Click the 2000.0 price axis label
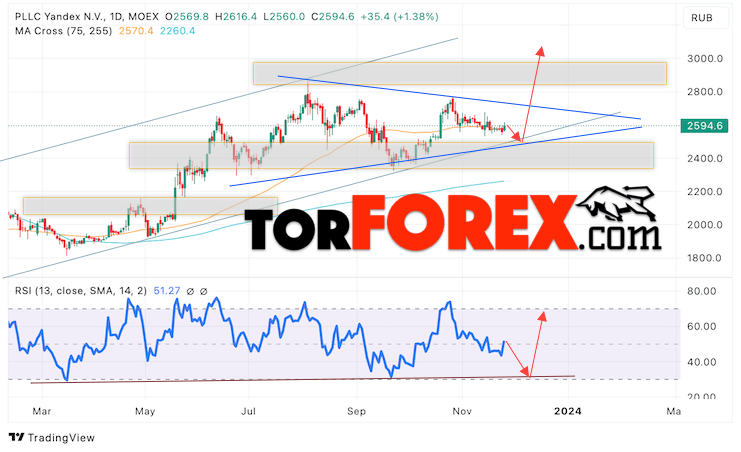 [x=705, y=225]
